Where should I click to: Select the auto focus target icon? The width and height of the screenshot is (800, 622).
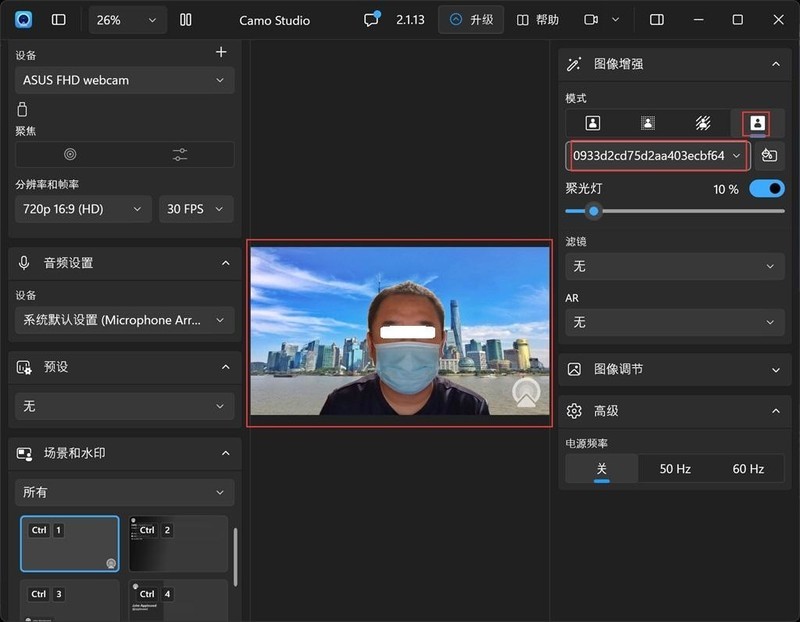point(70,154)
